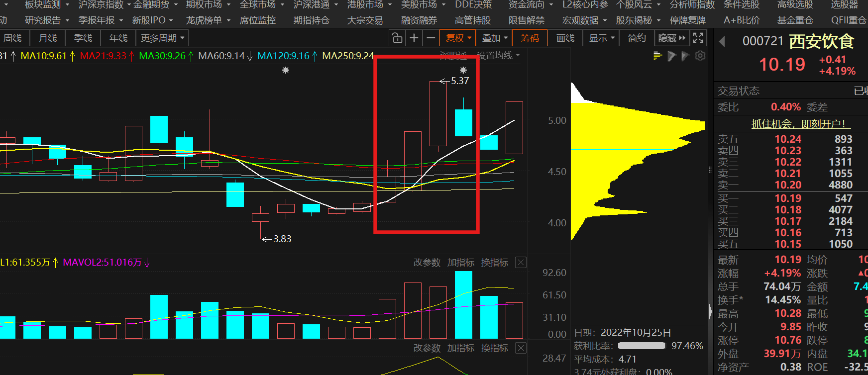Click the event star marker near 5.37 high

(463, 70)
